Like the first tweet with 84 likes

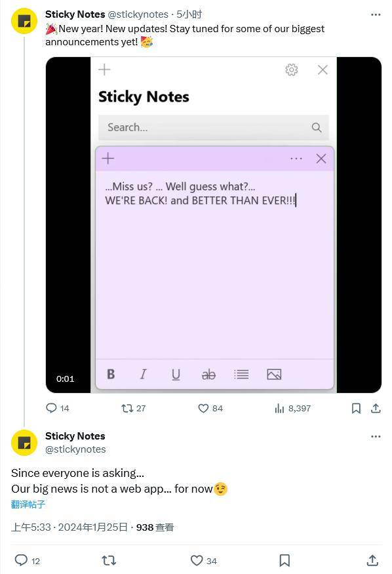[210, 408]
